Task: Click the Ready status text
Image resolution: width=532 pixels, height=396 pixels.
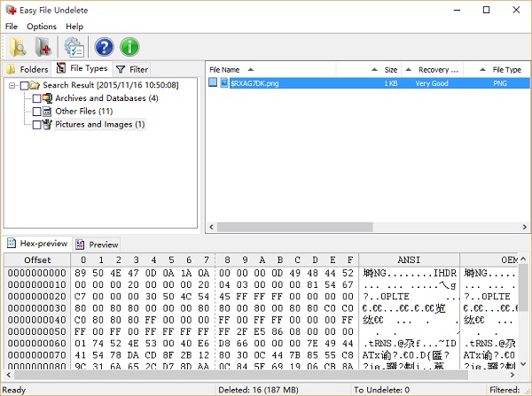Action: (x=14, y=390)
